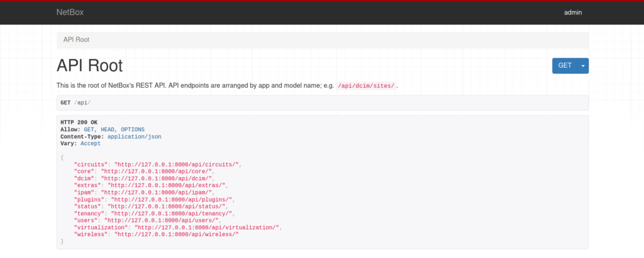The image size is (644, 258).
Task: Open the tenancy API endpoint link
Action: coord(172,213)
